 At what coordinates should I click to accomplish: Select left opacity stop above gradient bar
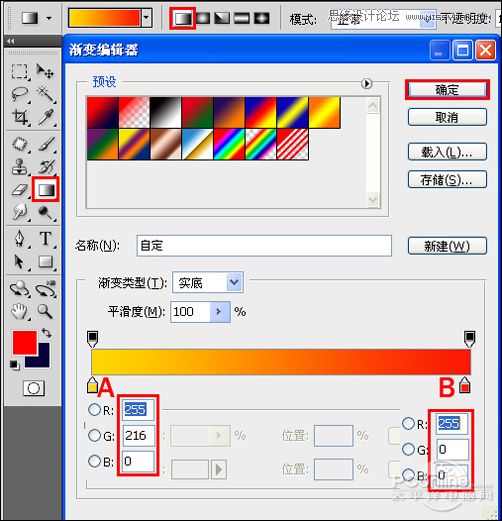tap(92, 339)
